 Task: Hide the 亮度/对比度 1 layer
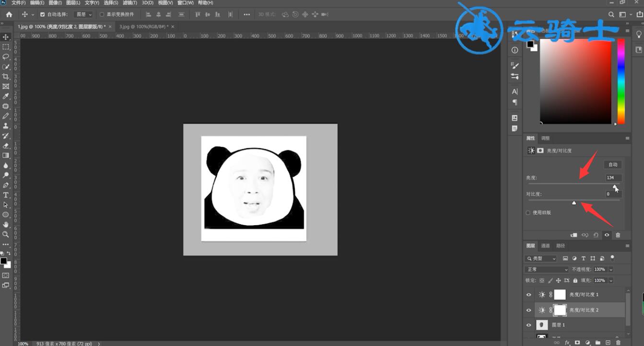tap(529, 295)
